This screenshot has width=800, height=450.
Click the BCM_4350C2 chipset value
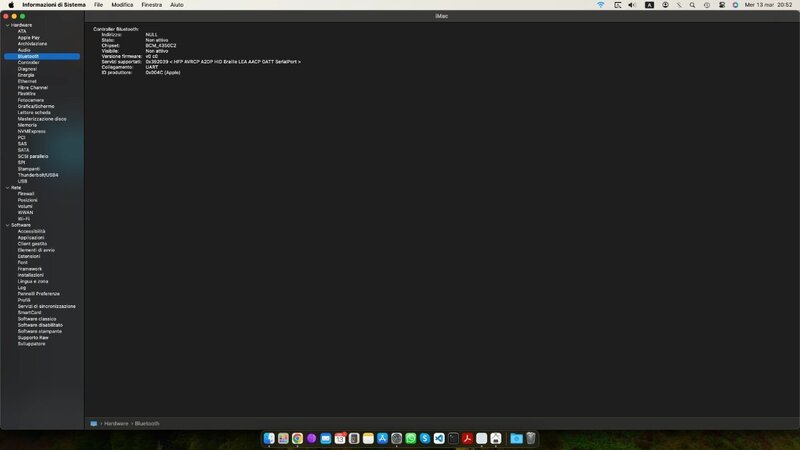pos(161,45)
